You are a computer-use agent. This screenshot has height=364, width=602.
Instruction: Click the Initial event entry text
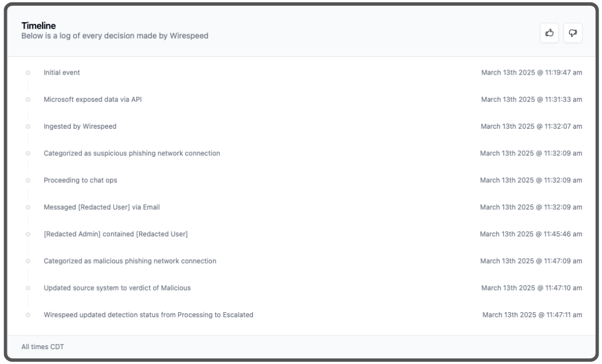pos(62,73)
